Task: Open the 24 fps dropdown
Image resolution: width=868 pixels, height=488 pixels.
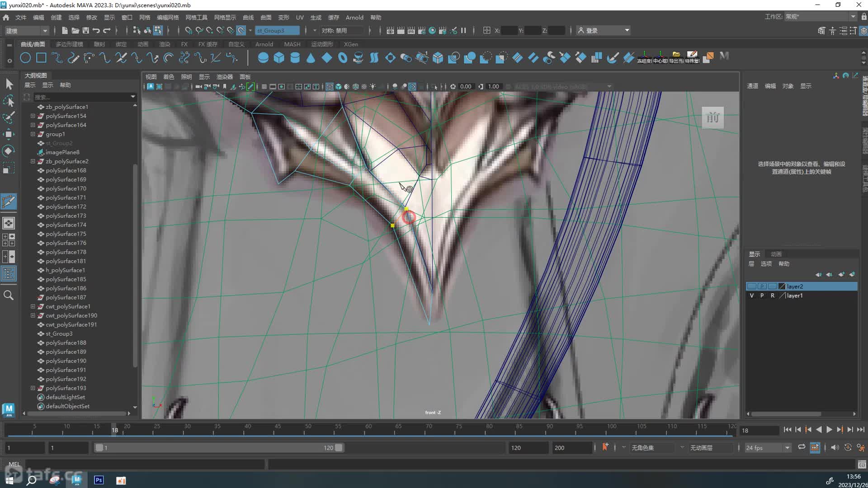Action: (768, 448)
